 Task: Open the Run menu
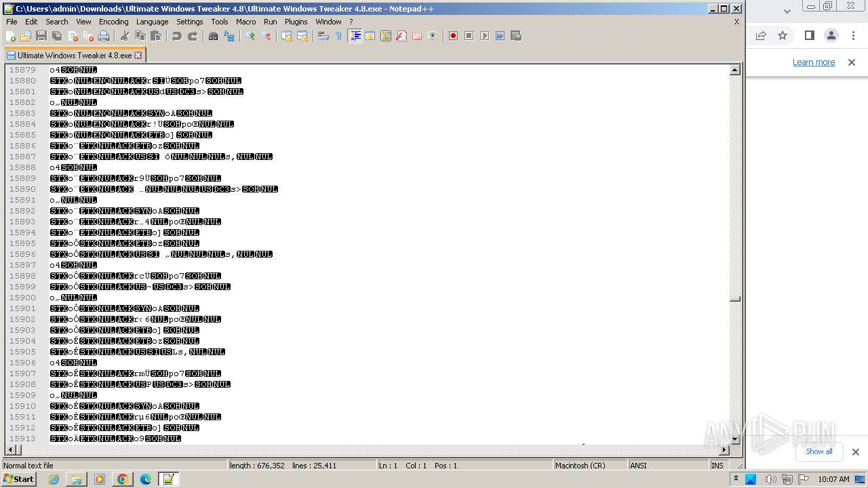(271, 22)
